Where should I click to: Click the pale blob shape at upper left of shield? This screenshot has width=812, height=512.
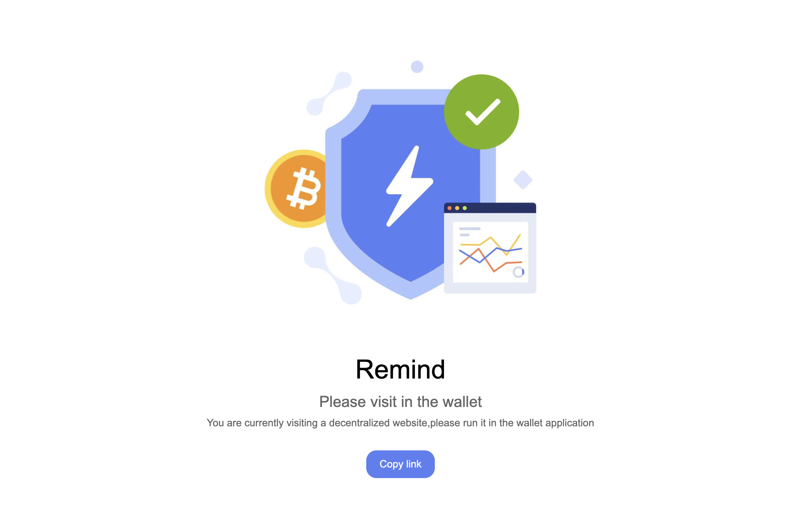pyautogui.click(x=329, y=93)
